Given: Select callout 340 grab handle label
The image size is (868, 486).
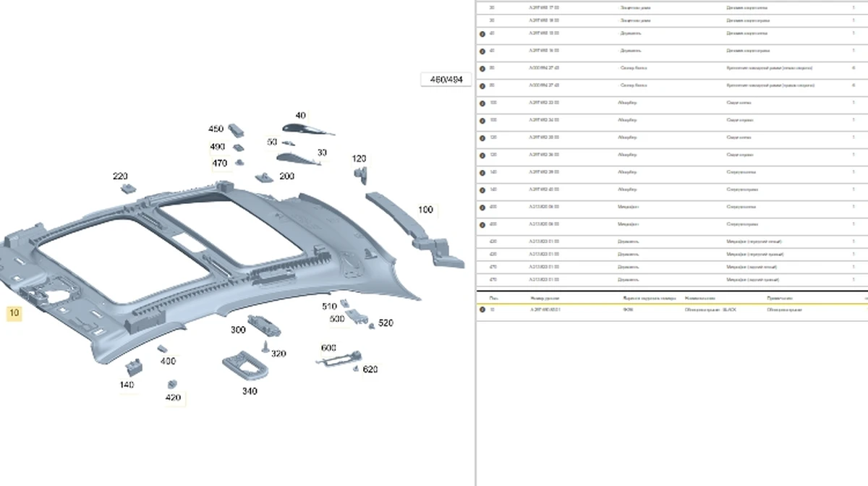Looking at the screenshot, I should 250,391.
